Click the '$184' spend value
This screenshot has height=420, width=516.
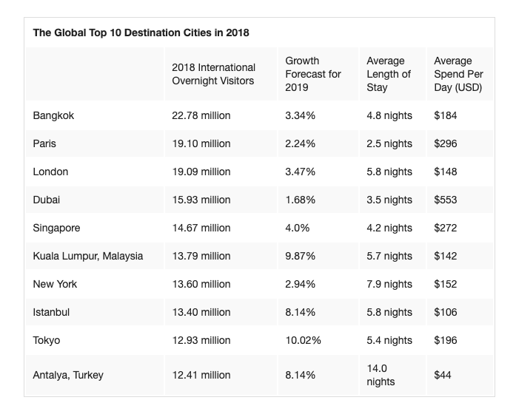coord(446,115)
